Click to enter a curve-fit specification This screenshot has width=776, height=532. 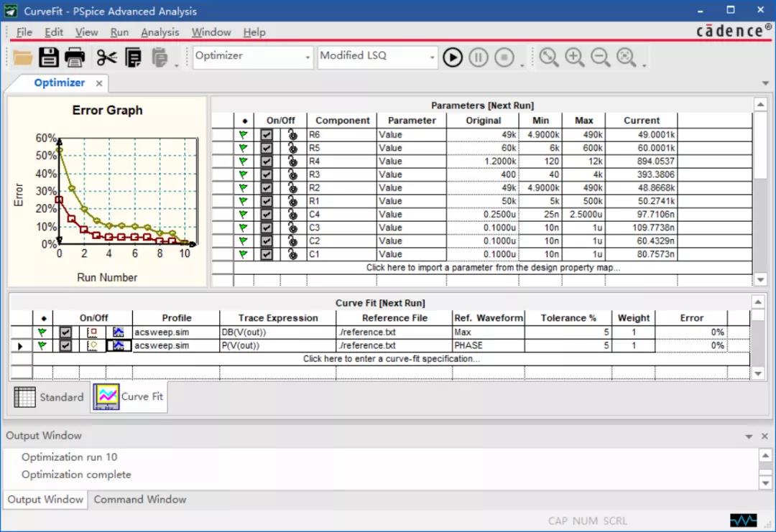(391, 359)
